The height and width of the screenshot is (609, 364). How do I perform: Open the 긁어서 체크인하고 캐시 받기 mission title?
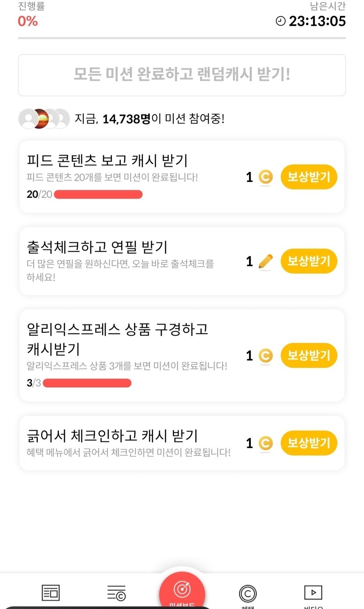(x=112, y=436)
